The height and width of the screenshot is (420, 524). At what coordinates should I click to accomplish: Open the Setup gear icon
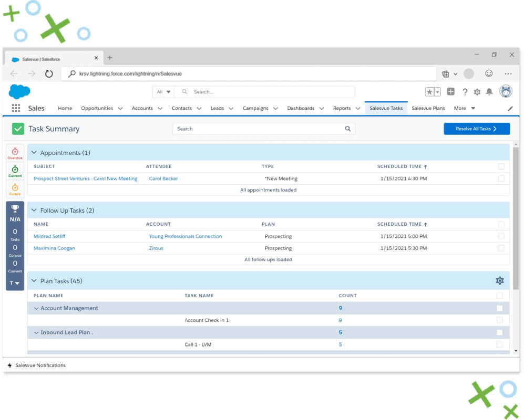click(477, 92)
